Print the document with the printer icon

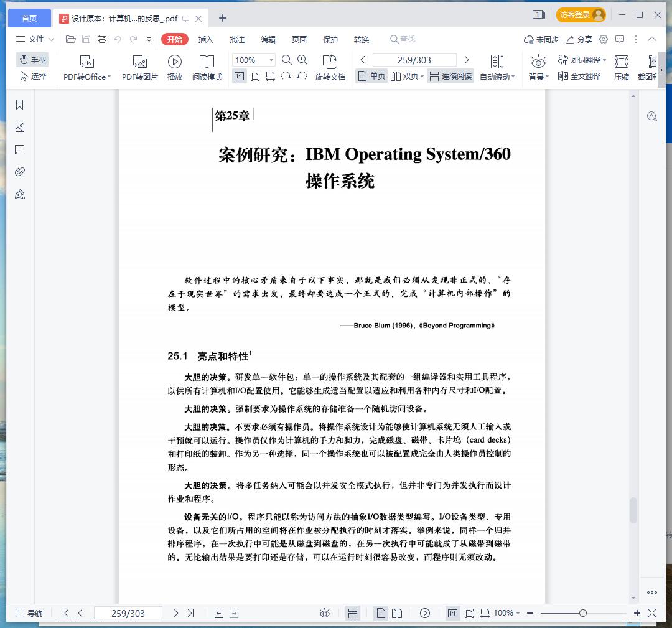click(102, 39)
